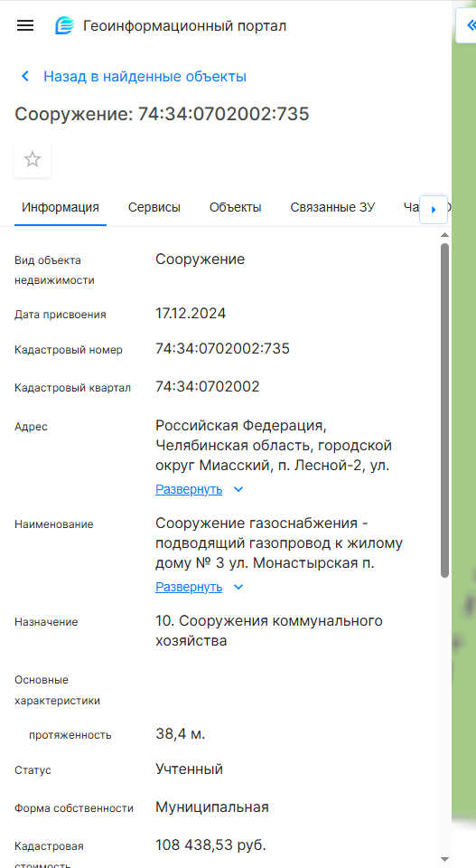Click the scrollbar up arrow
476x868 pixels.
click(445, 235)
